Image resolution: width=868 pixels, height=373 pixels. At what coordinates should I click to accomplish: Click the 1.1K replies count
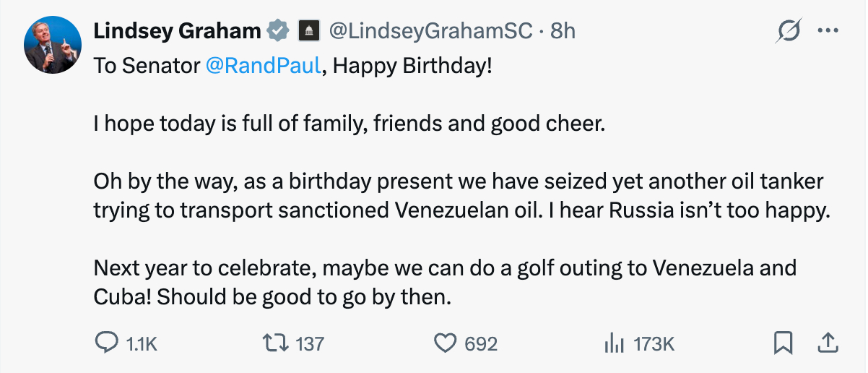(x=142, y=344)
